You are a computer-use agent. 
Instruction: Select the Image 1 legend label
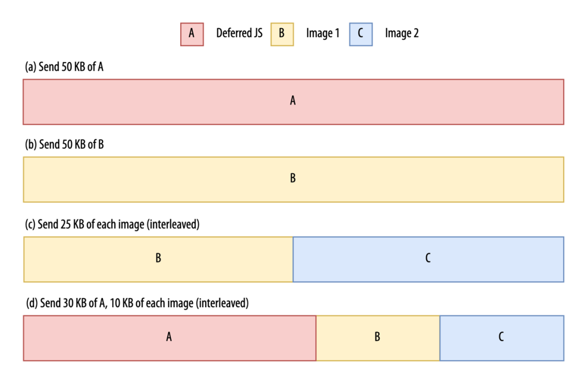[322, 33]
